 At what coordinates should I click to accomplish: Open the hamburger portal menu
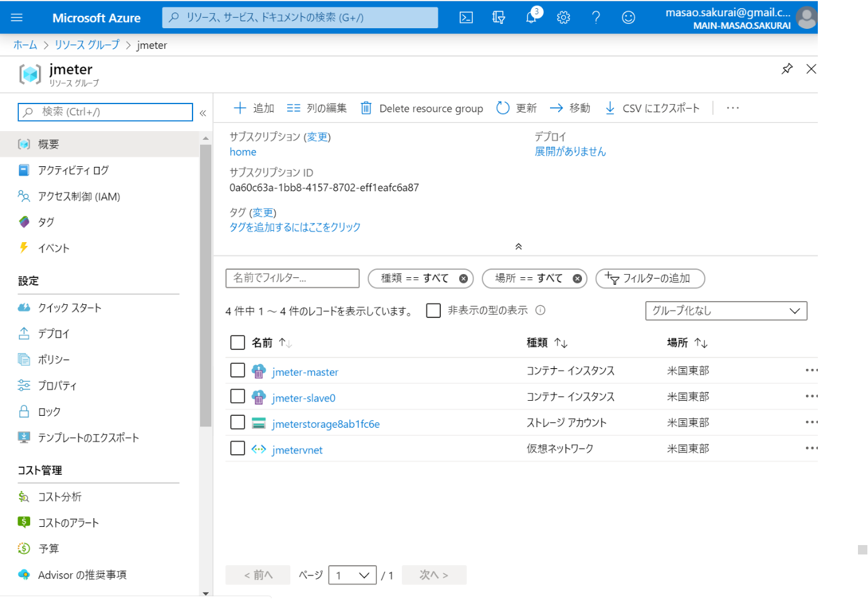pos(17,18)
